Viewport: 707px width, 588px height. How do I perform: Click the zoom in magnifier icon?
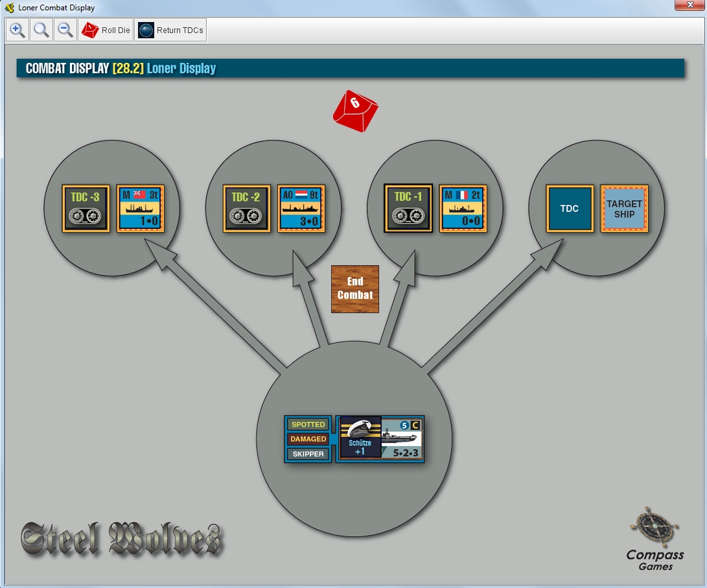[17, 30]
